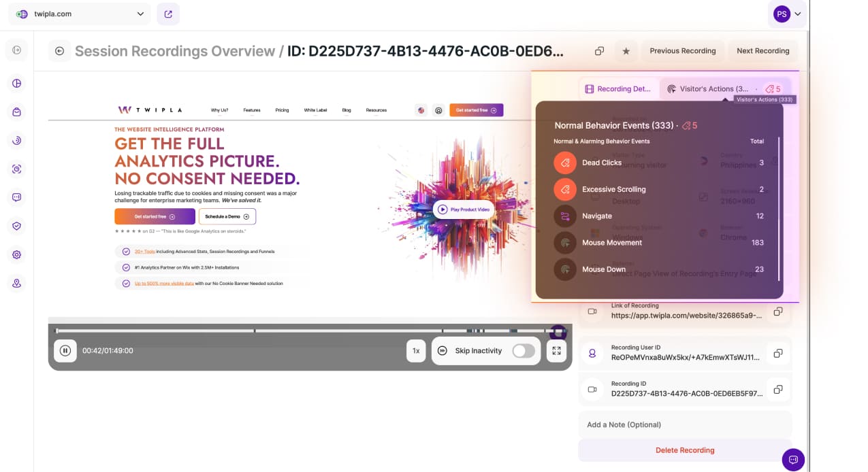This screenshot has height=472, width=868.
Task: Select the Visitor's Actions tab
Action: pos(713,89)
